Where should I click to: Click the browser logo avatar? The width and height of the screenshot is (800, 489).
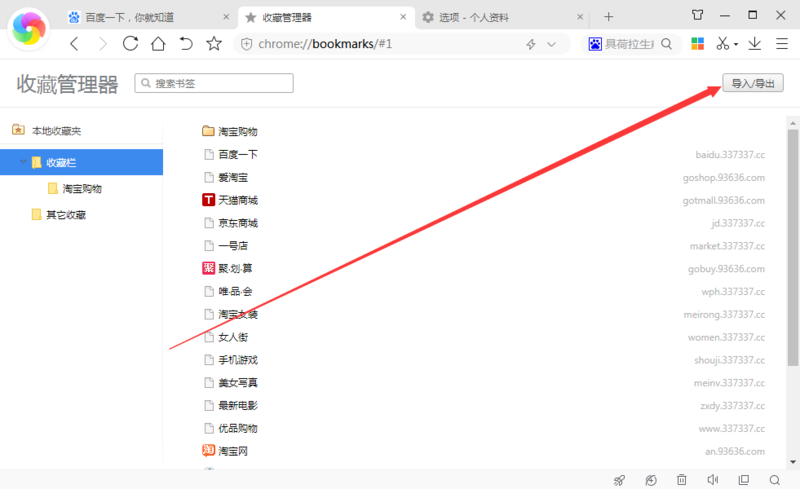[x=29, y=29]
